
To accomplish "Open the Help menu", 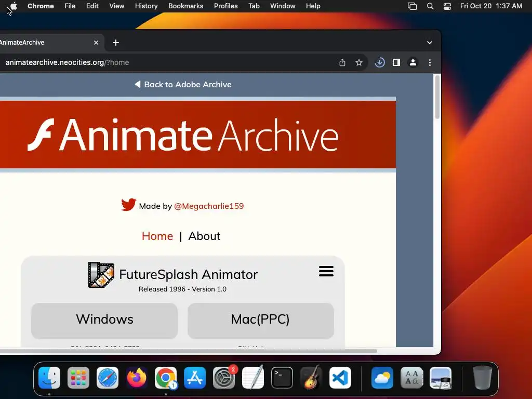I will (313, 6).
